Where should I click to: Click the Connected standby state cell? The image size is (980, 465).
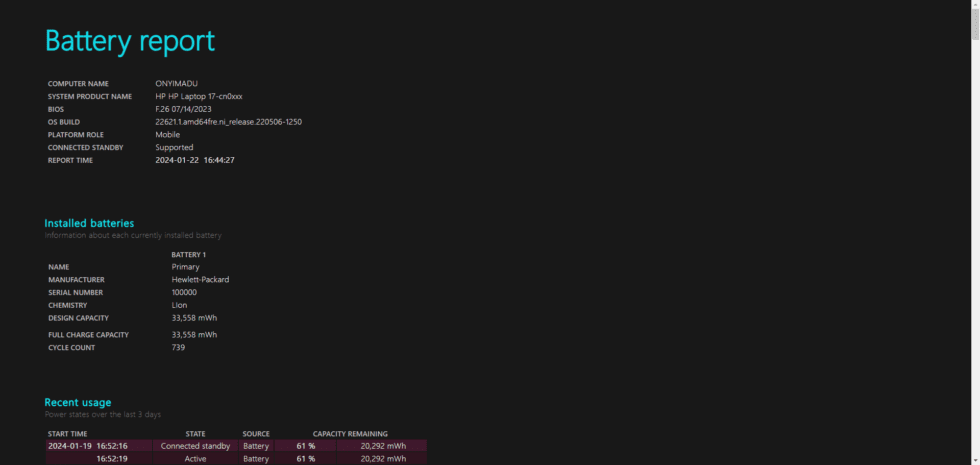(196, 446)
